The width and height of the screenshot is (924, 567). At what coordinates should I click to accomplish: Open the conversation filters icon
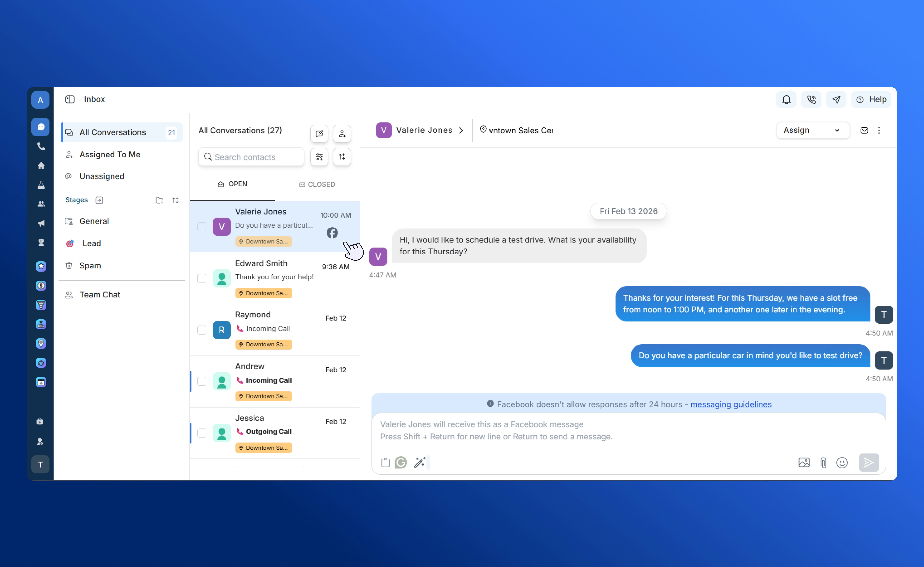coord(319,157)
